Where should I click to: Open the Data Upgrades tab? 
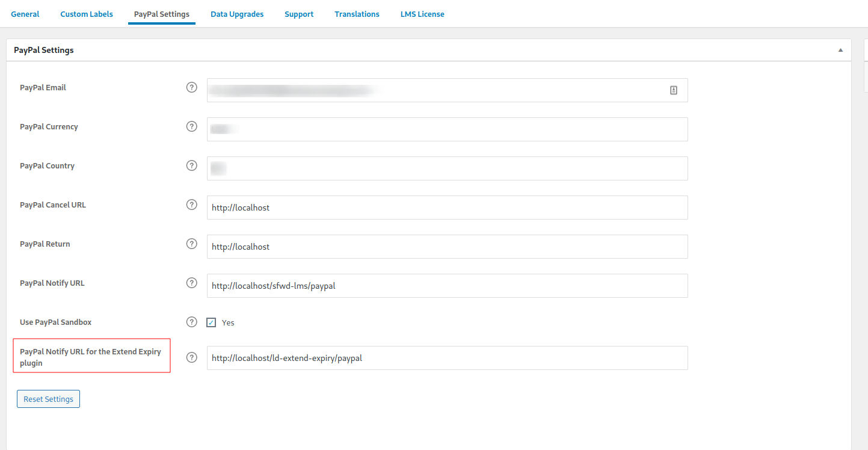(237, 14)
